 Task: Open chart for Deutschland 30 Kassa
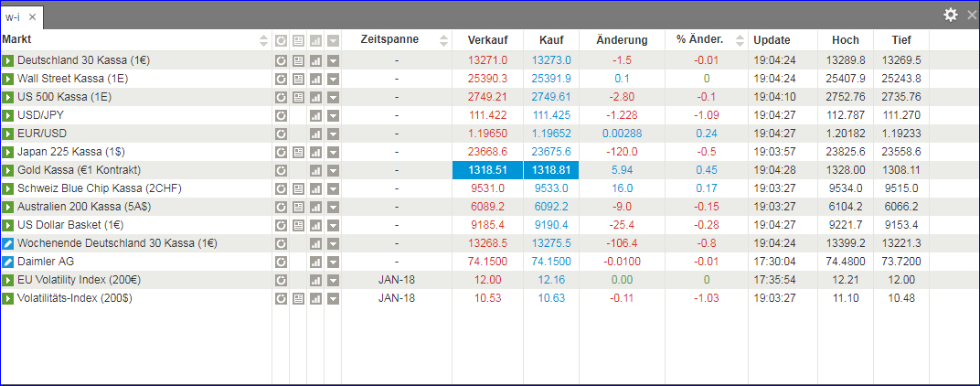(315, 60)
